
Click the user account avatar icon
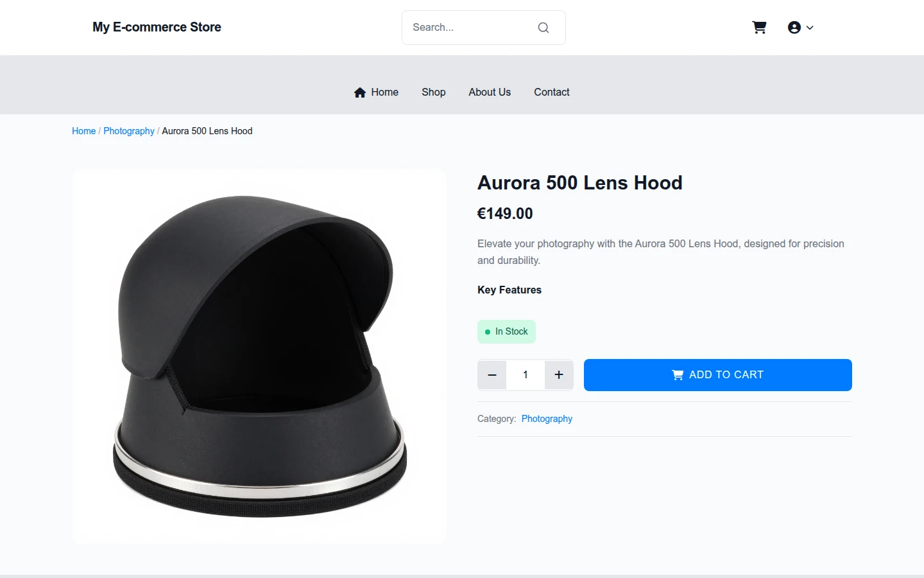(794, 28)
